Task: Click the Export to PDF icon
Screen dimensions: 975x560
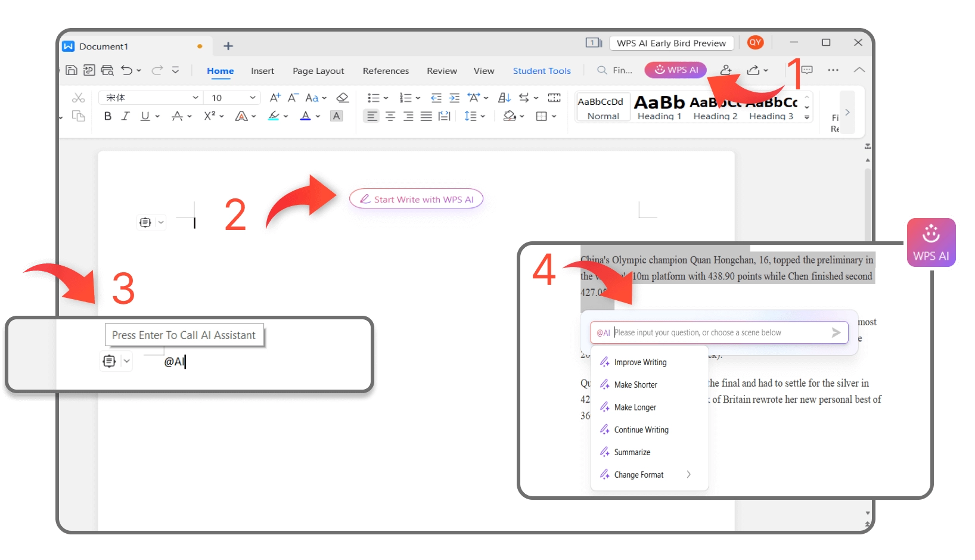Action: click(x=89, y=70)
